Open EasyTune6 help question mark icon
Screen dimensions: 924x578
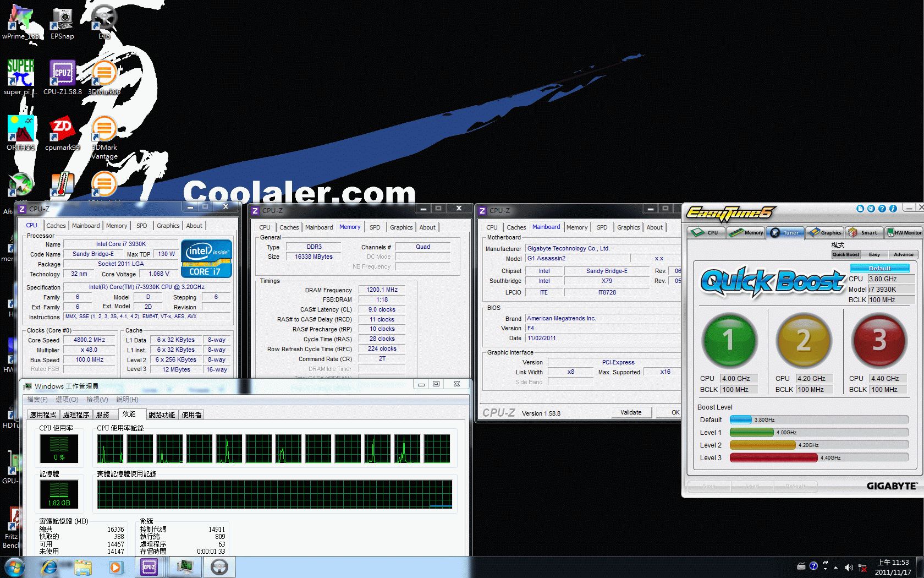click(882, 209)
